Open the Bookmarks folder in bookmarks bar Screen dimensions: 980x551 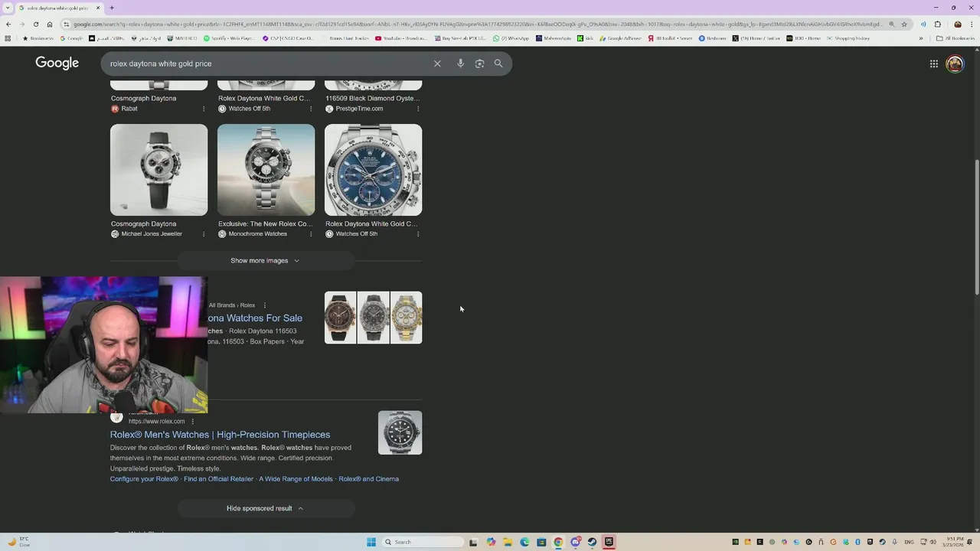[x=38, y=38]
